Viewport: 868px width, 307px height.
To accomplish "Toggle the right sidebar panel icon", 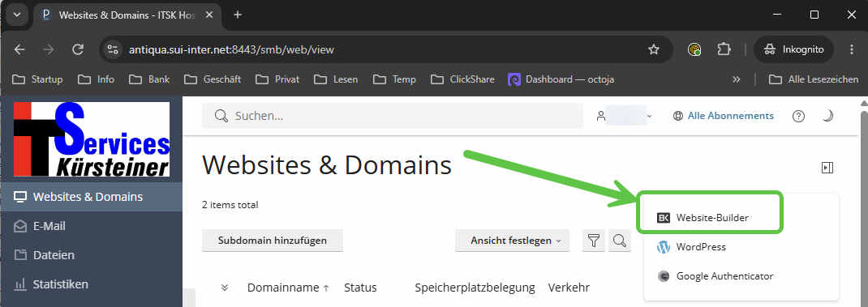I will pyautogui.click(x=827, y=168).
